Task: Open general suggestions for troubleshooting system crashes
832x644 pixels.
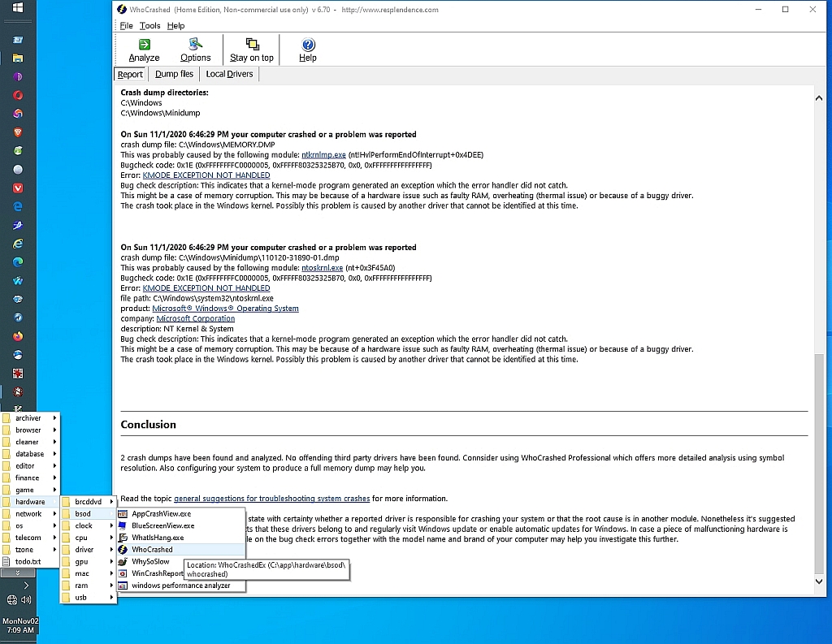Action: 271,499
